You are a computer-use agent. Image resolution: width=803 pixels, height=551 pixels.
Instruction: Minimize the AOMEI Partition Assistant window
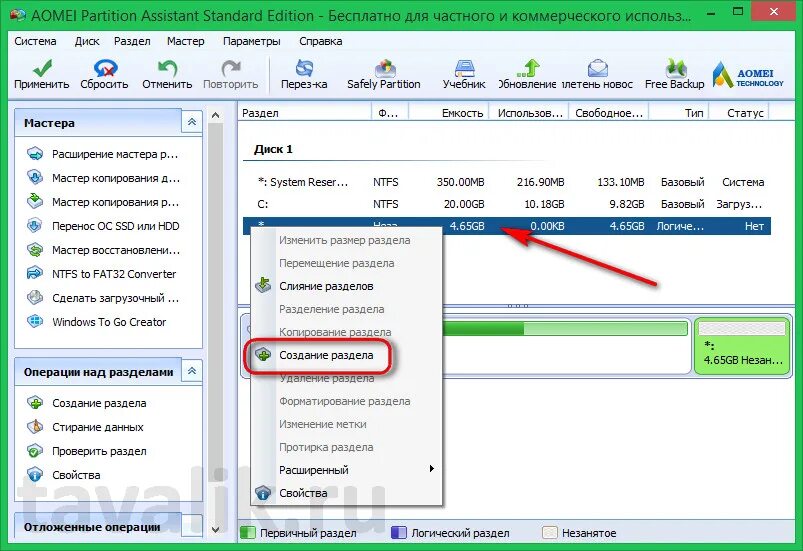point(711,12)
